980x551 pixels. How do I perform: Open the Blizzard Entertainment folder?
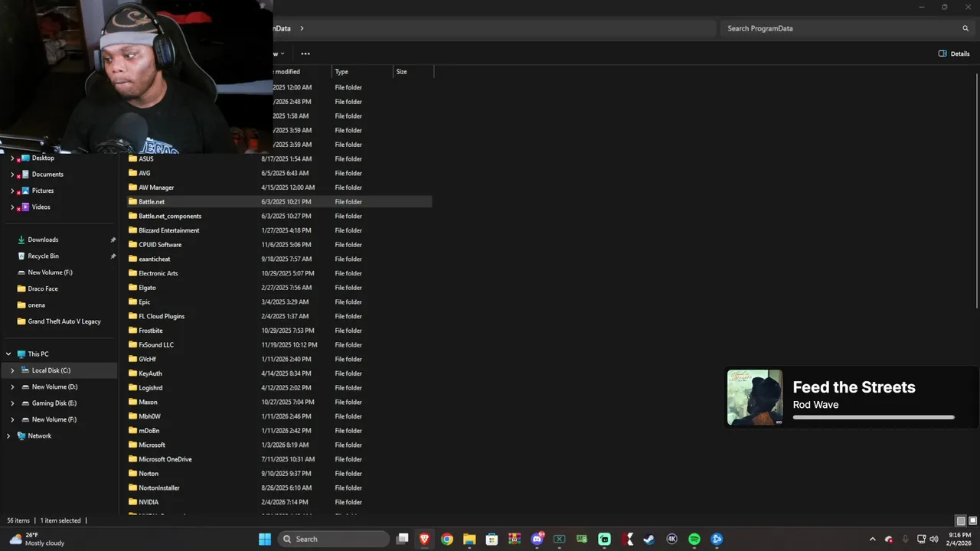coord(168,230)
